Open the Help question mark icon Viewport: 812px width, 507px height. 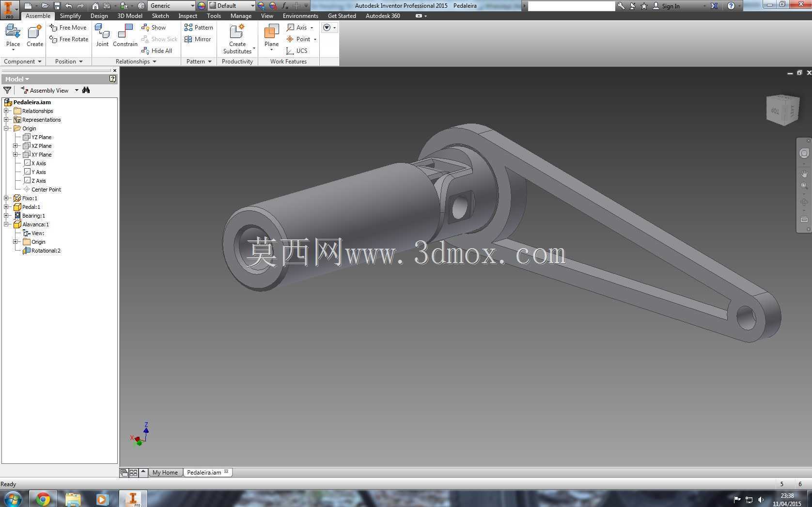731,6
